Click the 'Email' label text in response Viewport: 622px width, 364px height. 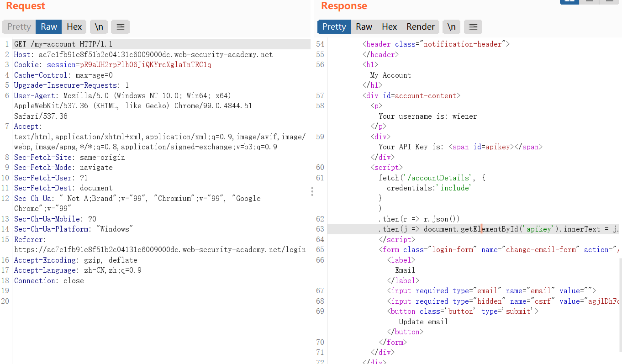(x=405, y=270)
